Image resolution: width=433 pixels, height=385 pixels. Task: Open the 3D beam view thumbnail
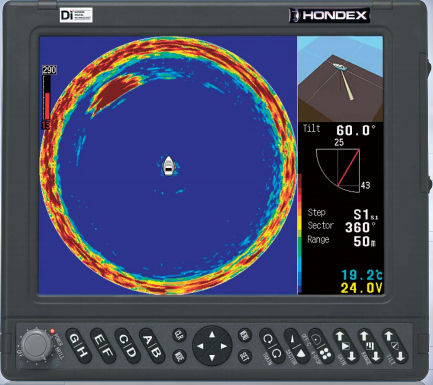pyautogui.click(x=340, y=79)
